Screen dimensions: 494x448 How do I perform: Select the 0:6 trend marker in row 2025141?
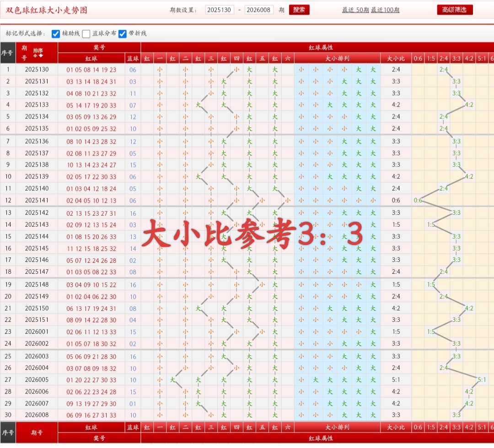click(x=418, y=201)
